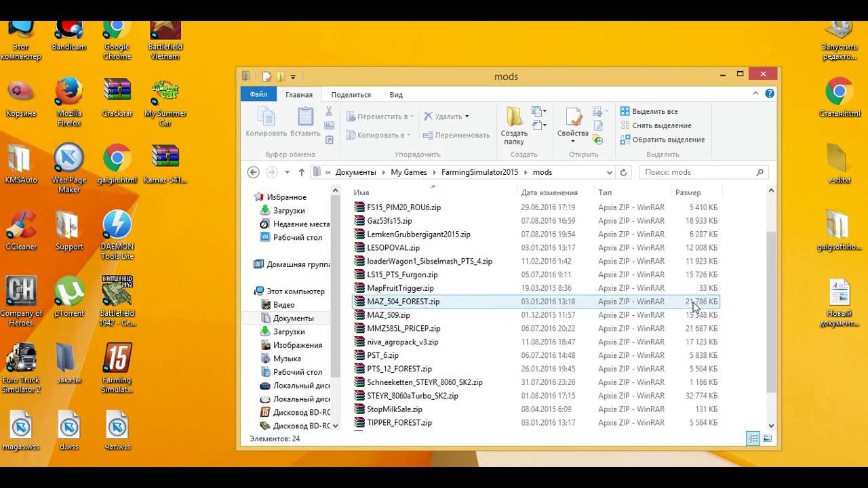Go up one folder level with the Up arrow
The width and height of the screenshot is (868, 488).
pyautogui.click(x=302, y=172)
